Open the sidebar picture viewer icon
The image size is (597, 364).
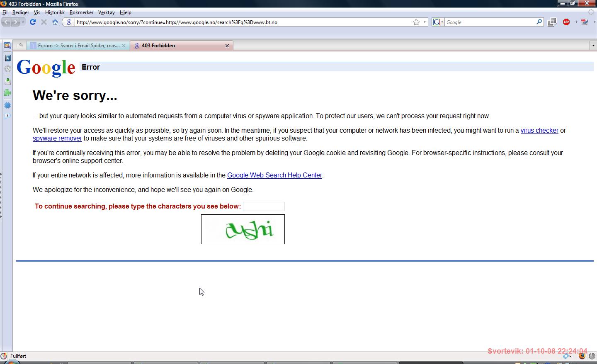tap(7, 45)
